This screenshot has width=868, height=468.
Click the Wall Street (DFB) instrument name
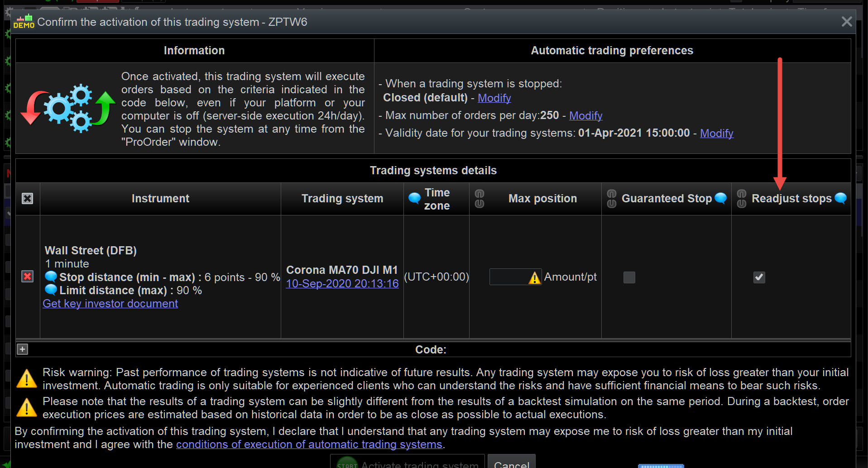pos(91,251)
